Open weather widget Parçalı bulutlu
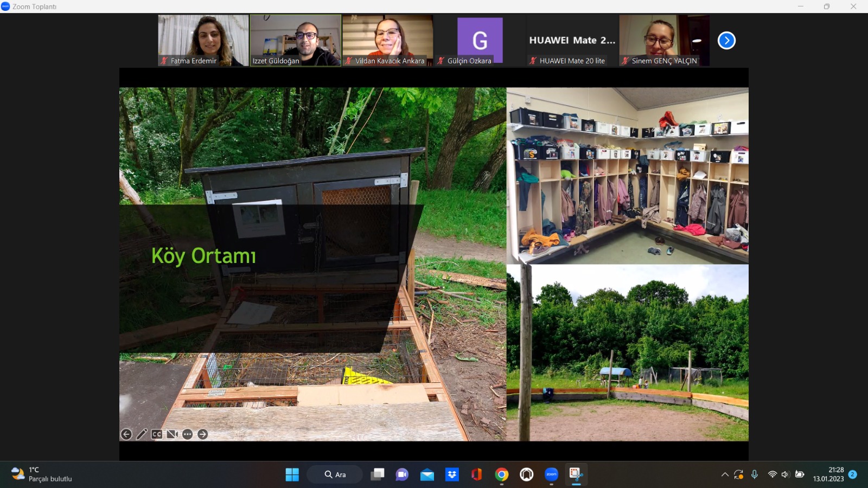Viewport: 868px width, 488px height. (x=42, y=474)
